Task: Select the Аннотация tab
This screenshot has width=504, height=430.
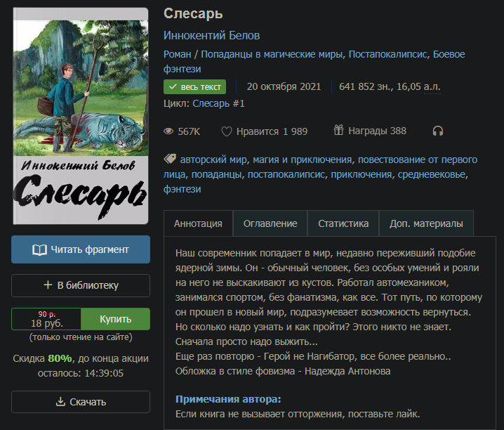Action: [198, 223]
